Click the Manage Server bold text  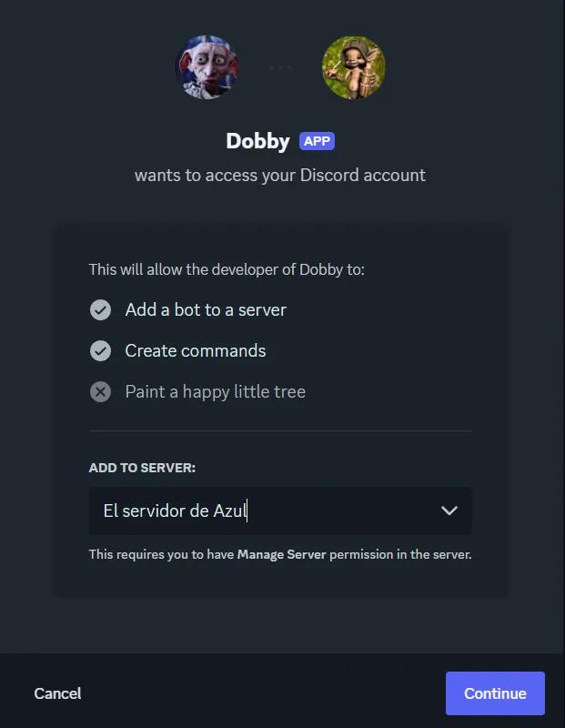[x=281, y=554]
